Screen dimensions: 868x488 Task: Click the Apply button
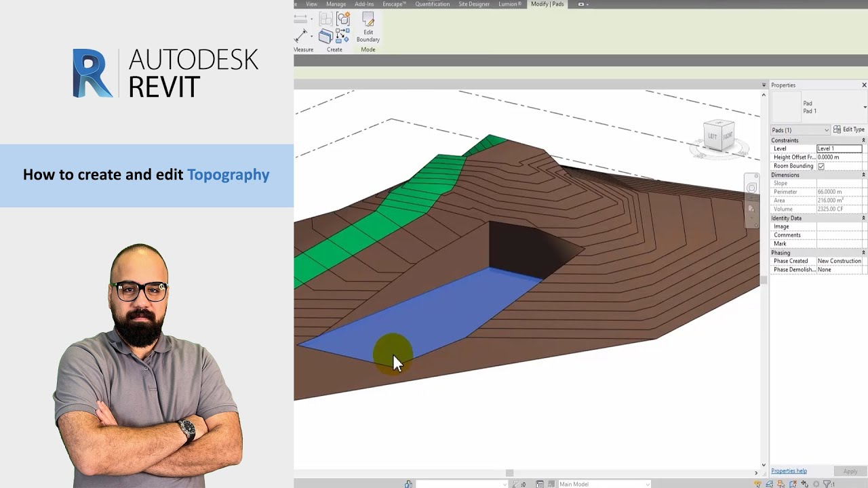pyautogui.click(x=850, y=471)
